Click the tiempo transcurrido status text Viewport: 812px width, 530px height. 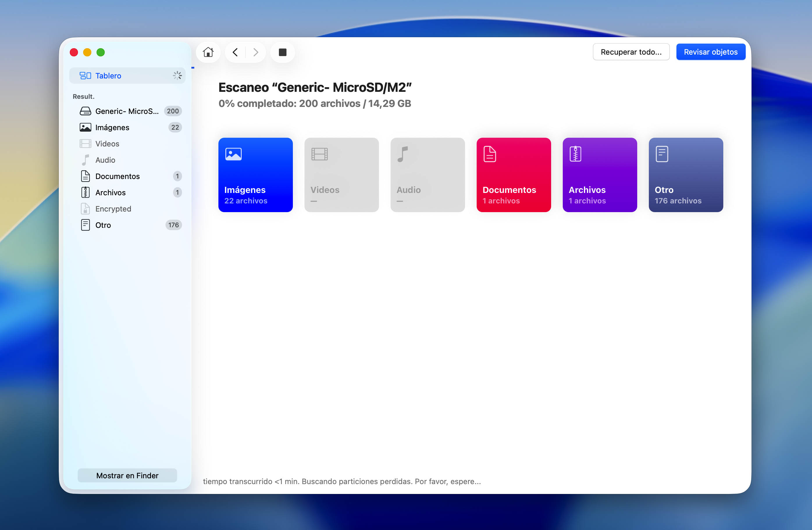point(342,481)
